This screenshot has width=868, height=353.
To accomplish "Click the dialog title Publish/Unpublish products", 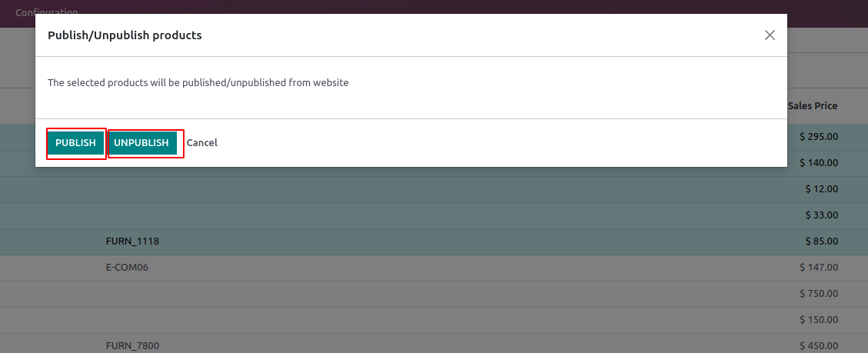I will click(125, 35).
